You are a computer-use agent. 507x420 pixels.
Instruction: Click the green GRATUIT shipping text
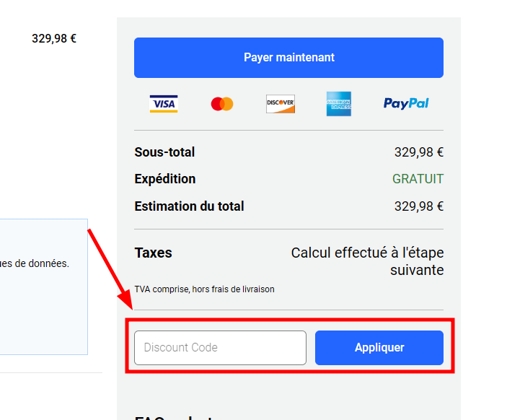[418, 179]
